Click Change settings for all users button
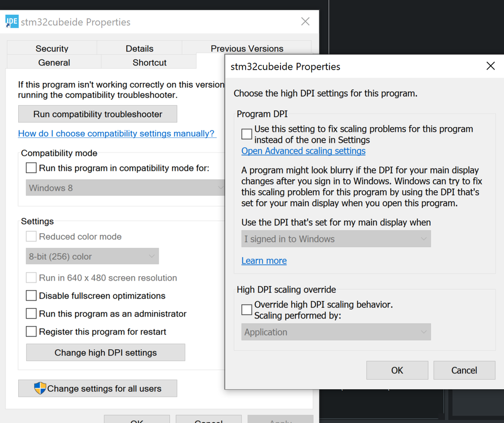The height and width of the screenshot is (423, 504). (x=98, y=388)
